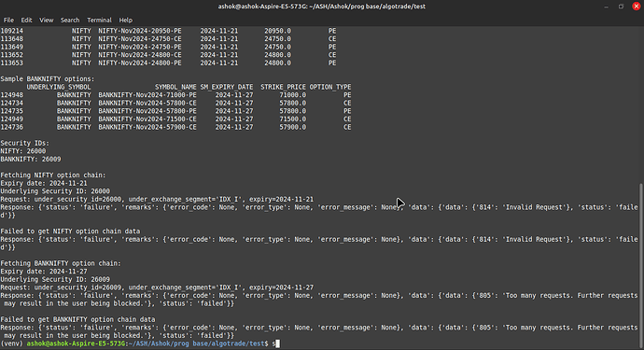Click the terminal vertical scrollbar thumb
This screenshot has height=350, width=644.
(641, 265)
